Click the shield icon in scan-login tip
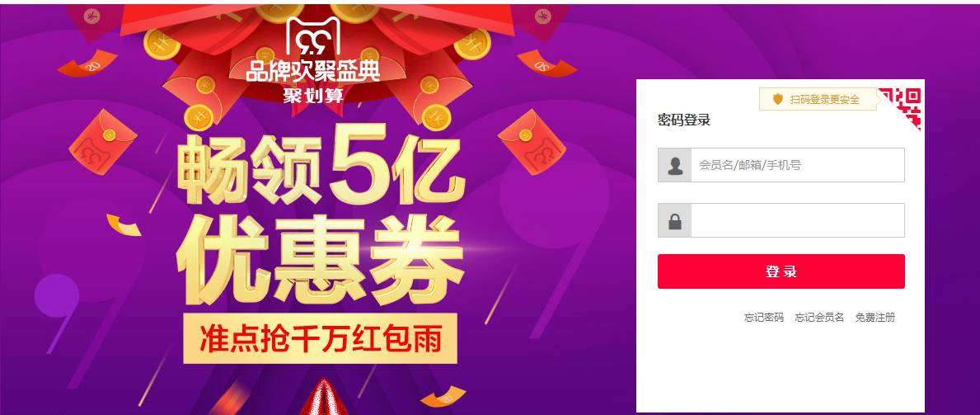The height and width of the screenshot is (415, 980). [x=777, y=99]
